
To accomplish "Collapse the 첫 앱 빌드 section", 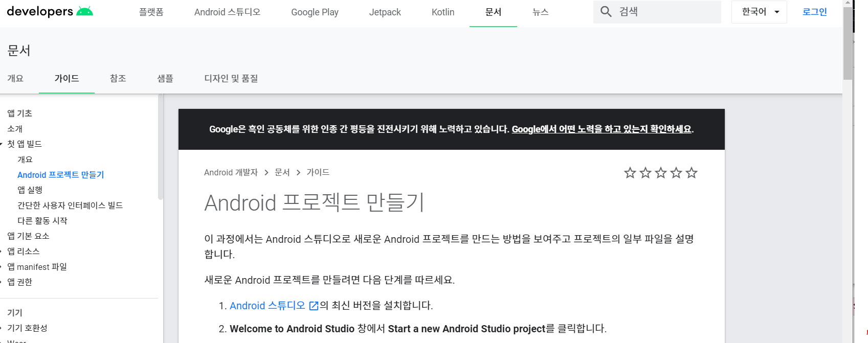I will tap(2, 144).
